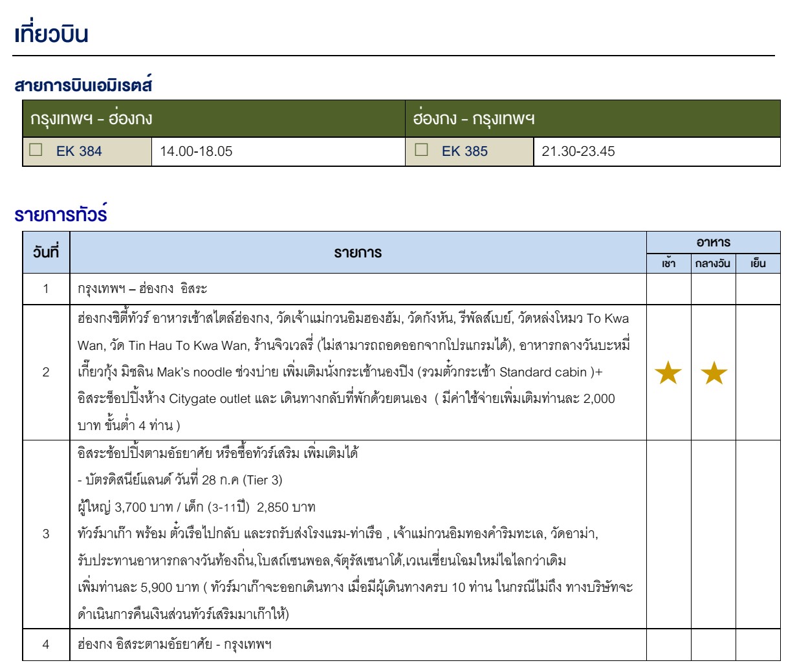
Task: Click the รายการ column header
Action: [x=358, y=253]
